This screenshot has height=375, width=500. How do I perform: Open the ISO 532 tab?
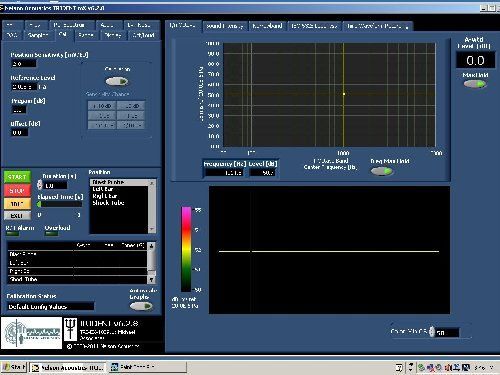314,26
